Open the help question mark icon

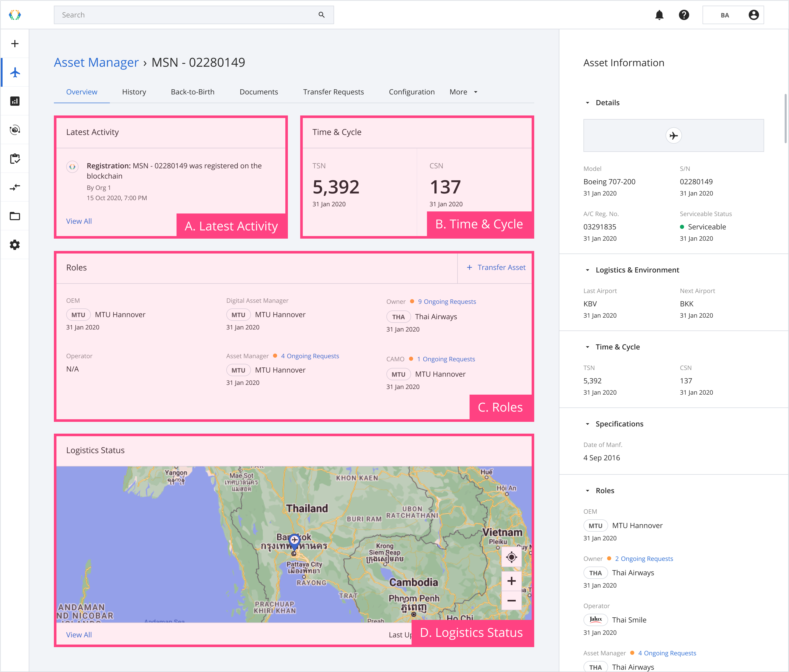pos(684,15)
